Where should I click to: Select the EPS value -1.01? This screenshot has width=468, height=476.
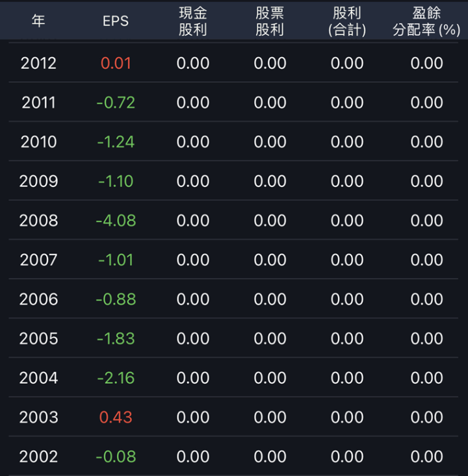click(x=116, y=260)
